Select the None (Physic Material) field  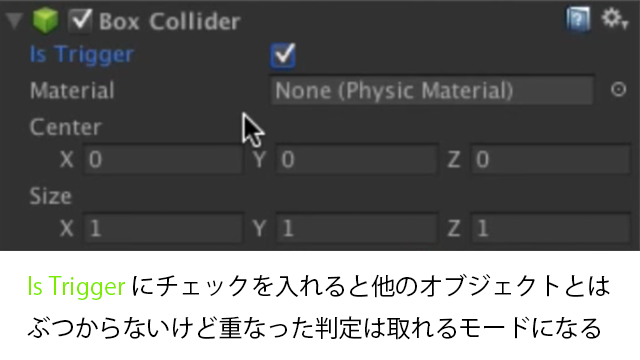pos(432,90)
